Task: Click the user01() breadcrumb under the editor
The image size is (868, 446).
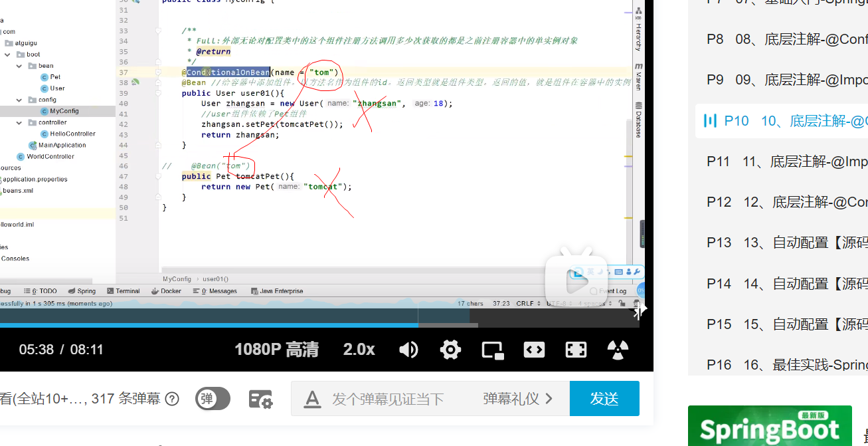Action: (215, 279)
